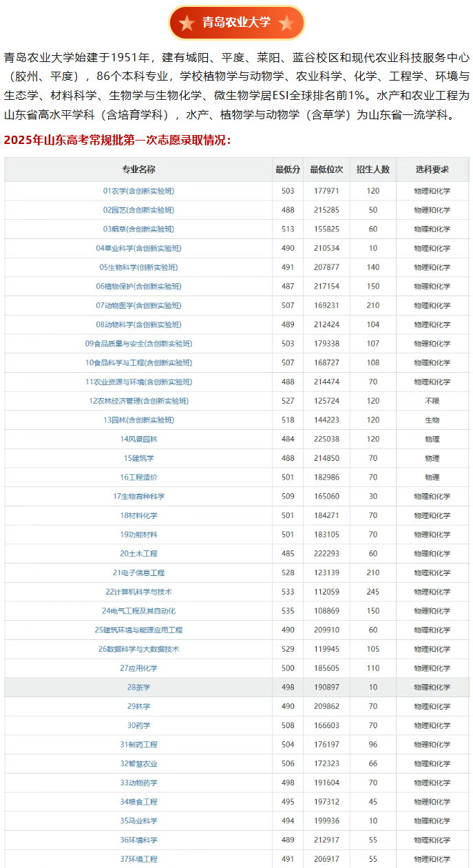Open the 03烟草(含创新实验班) major link

pyautogui.click(x=138, y=229)
